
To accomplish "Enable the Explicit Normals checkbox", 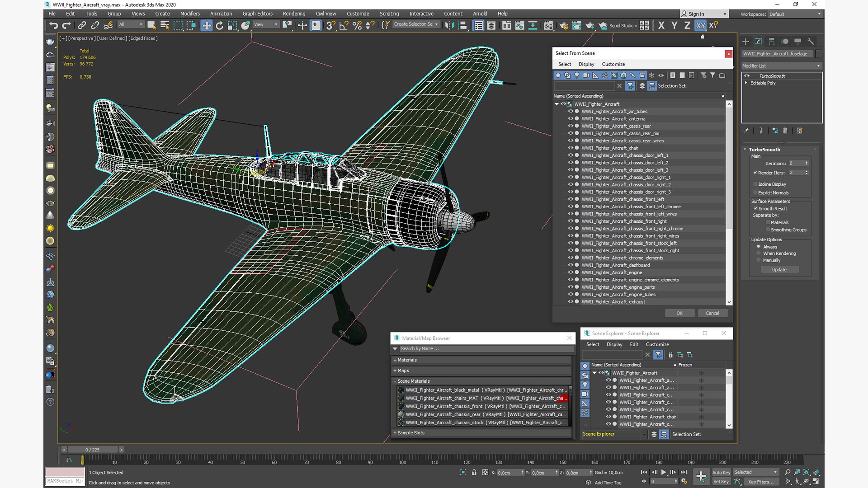I will (x=755, y=192).
